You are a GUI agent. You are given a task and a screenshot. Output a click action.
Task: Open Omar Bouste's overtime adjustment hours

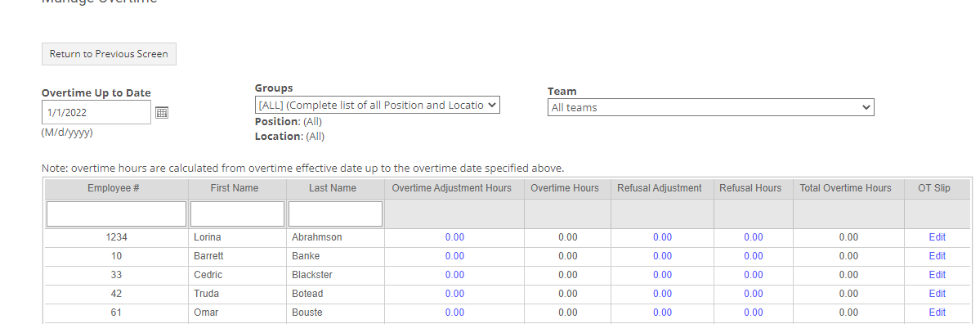pos(455,313)
